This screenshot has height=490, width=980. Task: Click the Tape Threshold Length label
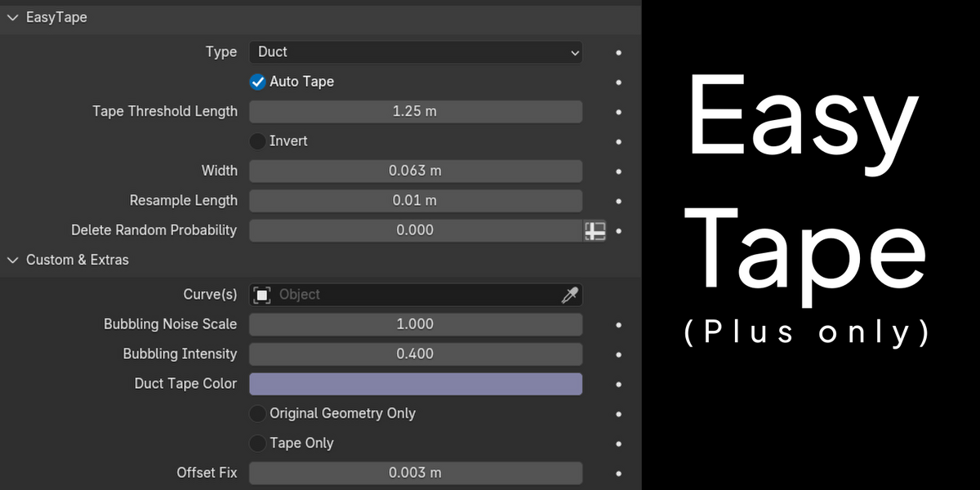click(165, 112)
